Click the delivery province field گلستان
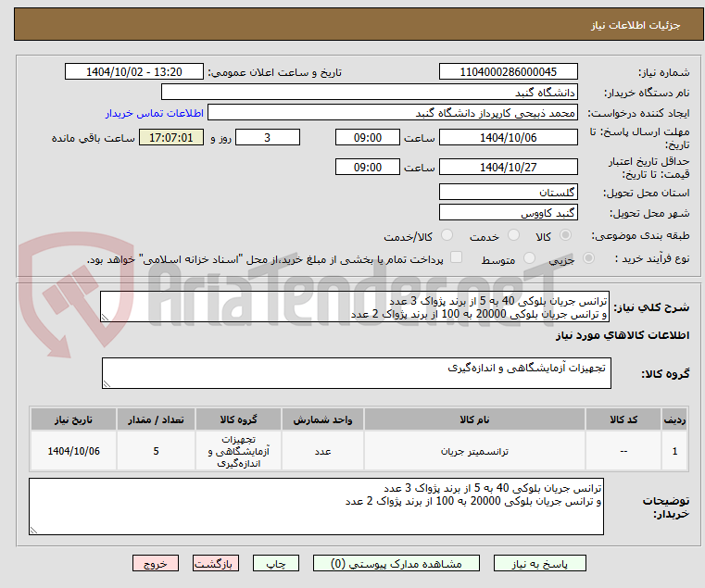This screenshot has height=588, width=705. [508, 193]
